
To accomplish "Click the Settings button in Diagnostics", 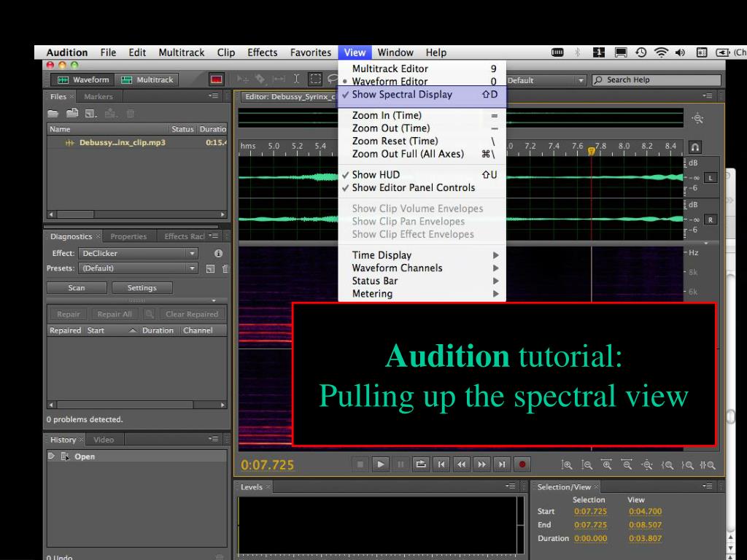I will pos(142,287).
